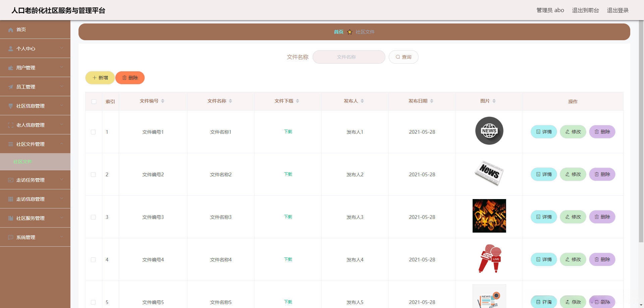The image size is (644, 308).
Task: Open 走访任务管理 in the sidebar
Action: click(x=35, y=180)
